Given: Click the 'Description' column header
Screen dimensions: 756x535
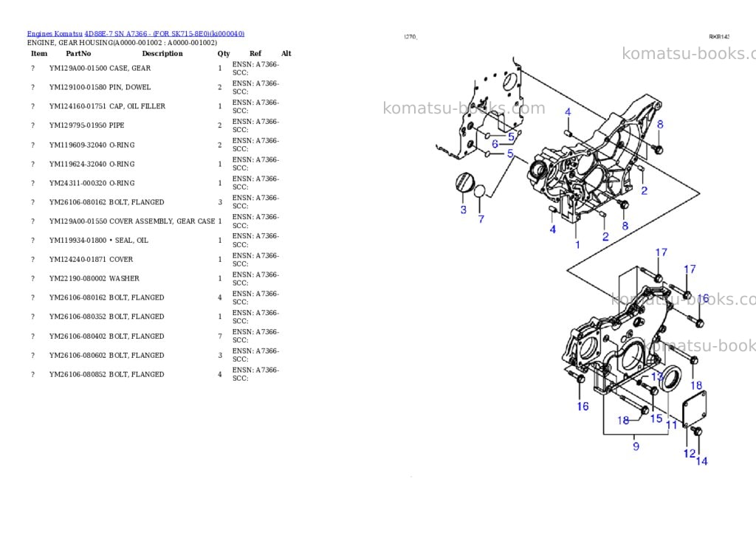Looking at the screenshot, I should [162, 53].
